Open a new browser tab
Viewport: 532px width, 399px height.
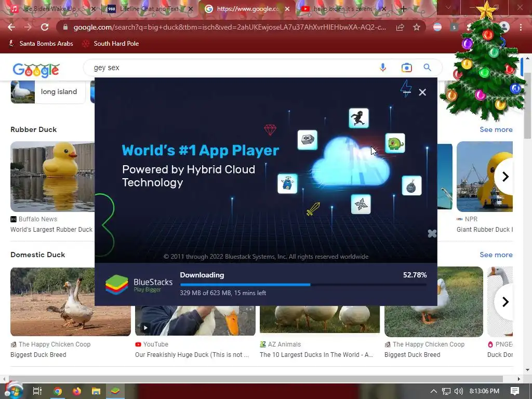pyautogui.click(x=403, y=9)
